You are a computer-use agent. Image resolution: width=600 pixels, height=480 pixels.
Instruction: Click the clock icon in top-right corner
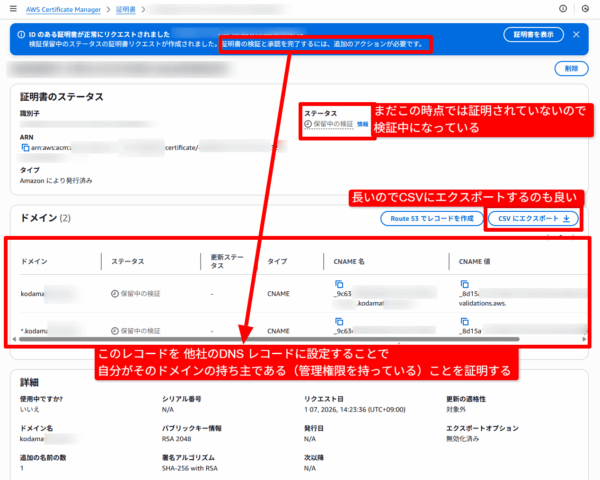563,8
